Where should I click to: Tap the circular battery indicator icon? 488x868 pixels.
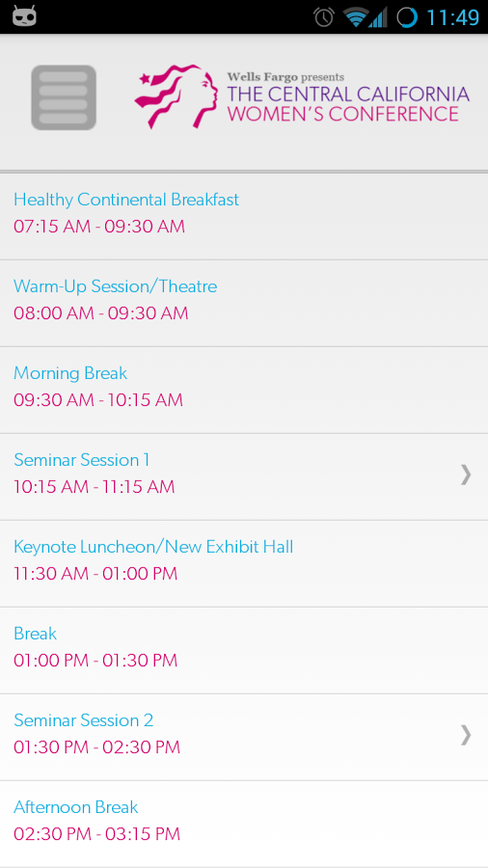(407, 17)
